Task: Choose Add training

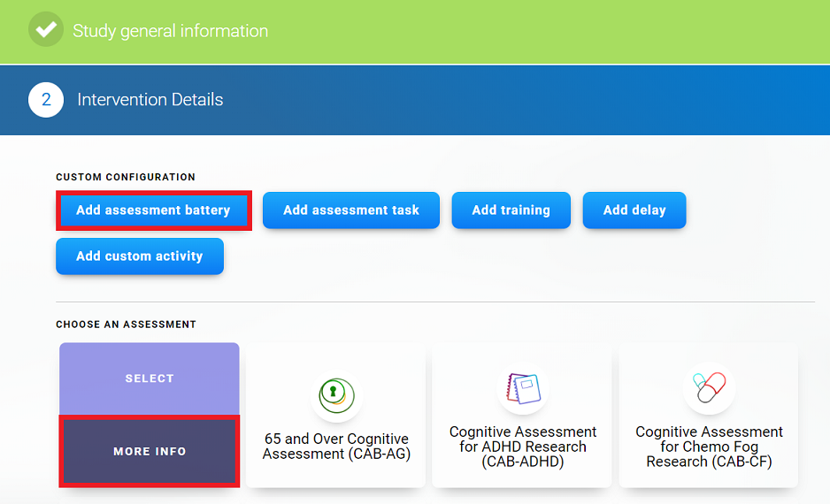Action: click(x=511, y=210)
